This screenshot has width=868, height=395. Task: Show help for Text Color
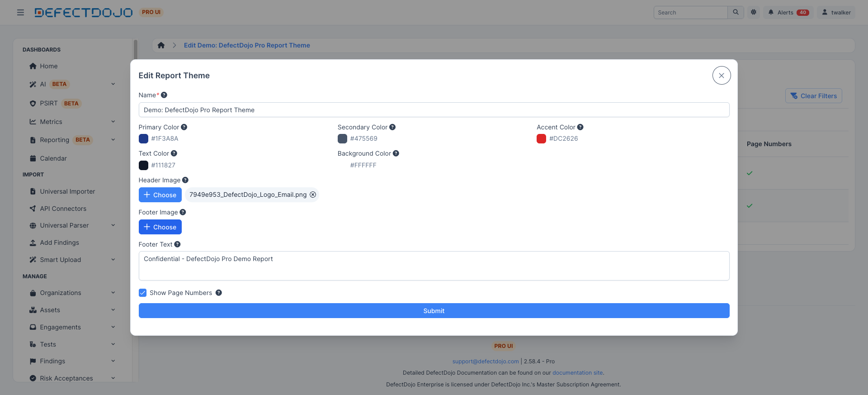[x=174, y=153]
